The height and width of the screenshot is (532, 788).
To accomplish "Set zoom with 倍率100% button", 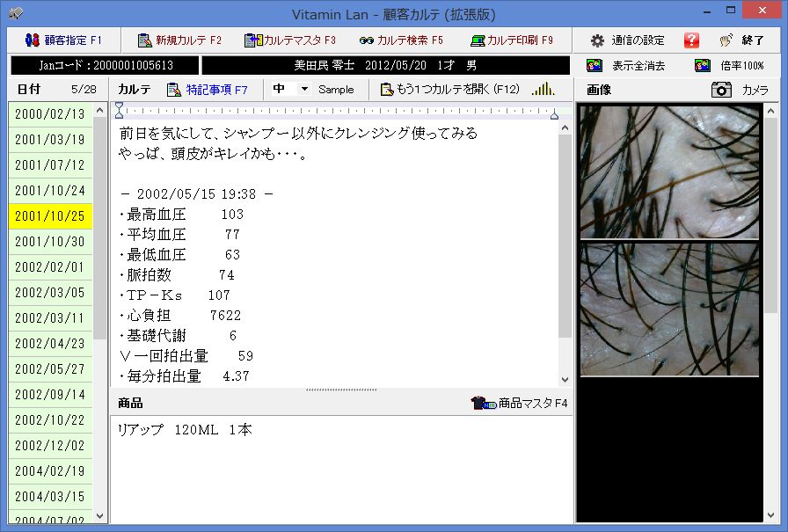I will pos(729,66).
